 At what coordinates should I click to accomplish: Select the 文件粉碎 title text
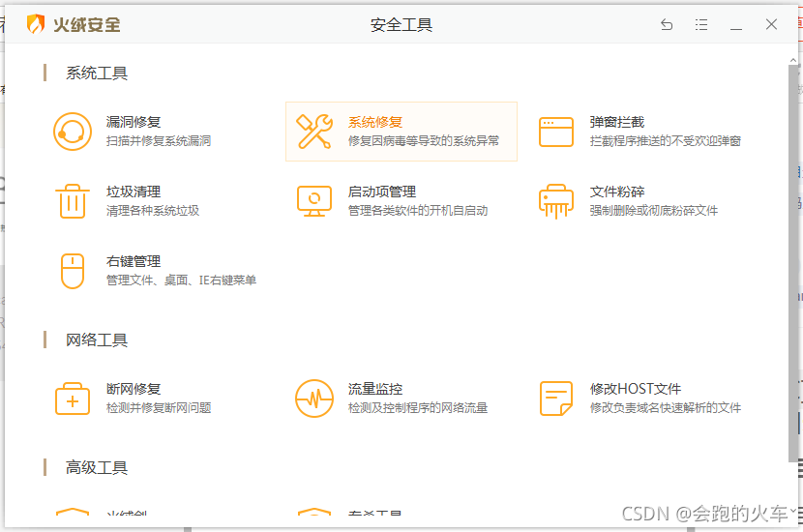pos(616,192)
